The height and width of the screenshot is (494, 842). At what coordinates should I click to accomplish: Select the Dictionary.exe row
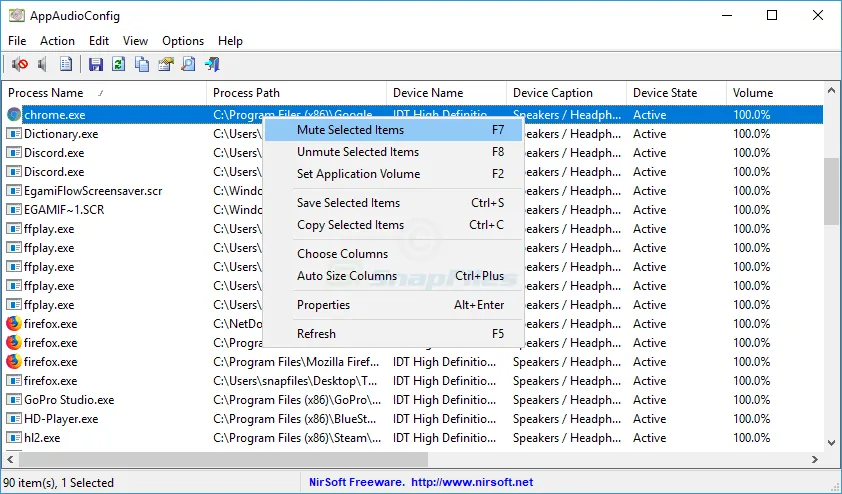[412, 134]
